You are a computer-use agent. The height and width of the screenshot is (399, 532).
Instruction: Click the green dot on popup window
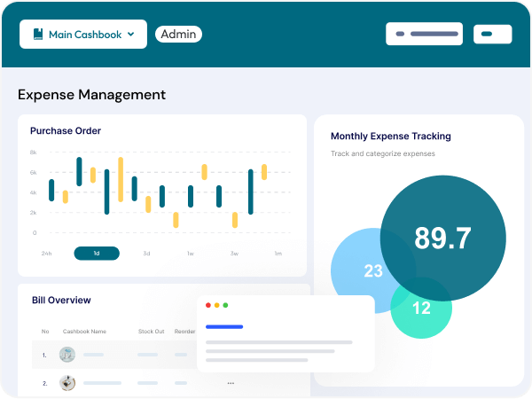pyautogui.click(x=225, y=305)
